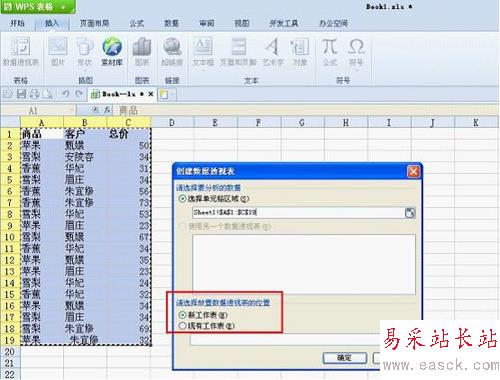The image size is (500, 380).
Task: Insert an 对象 object
Action: (x=300, y=51)
